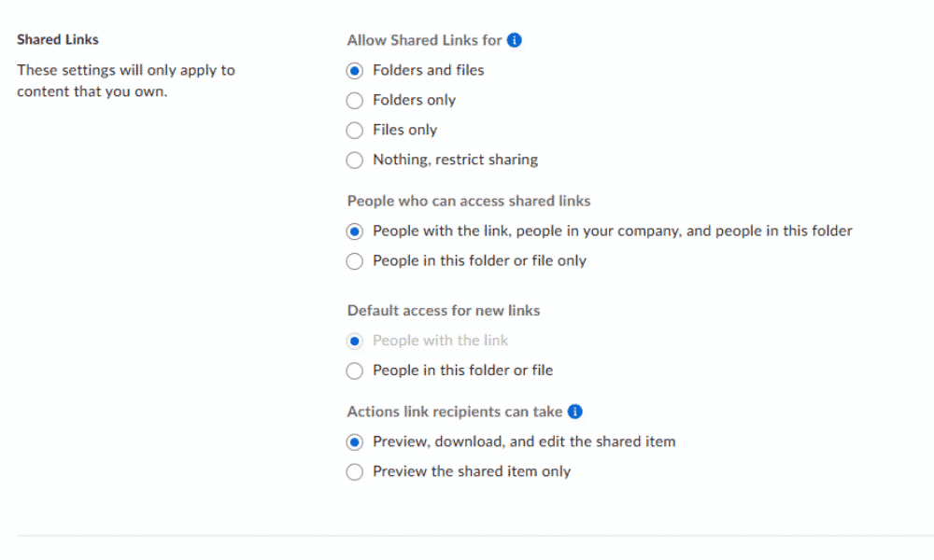Click the 'People who can access shared links' heading
Image resolution: width=934 pixels, height=560 pixels.
click(469, 201)
